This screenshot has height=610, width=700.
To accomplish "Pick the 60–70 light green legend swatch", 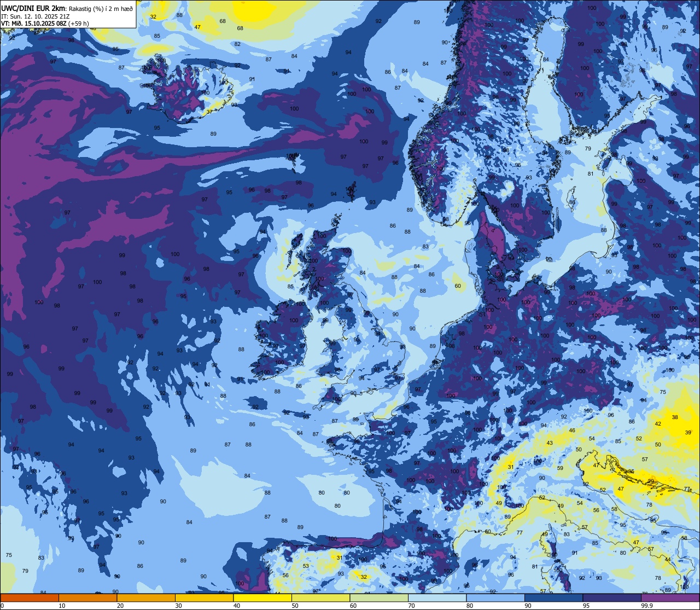I will [x=379, y=598].
